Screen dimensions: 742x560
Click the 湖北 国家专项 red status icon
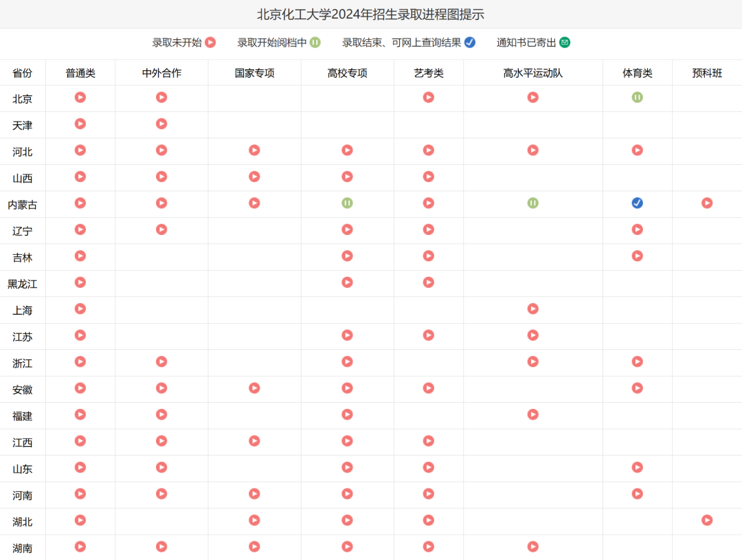click(x=254, y=520)
